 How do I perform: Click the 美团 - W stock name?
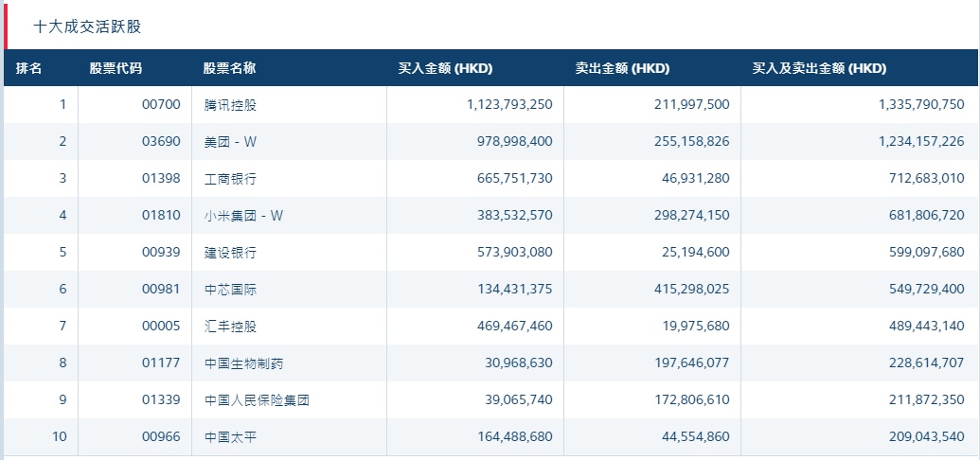[230, 142]
